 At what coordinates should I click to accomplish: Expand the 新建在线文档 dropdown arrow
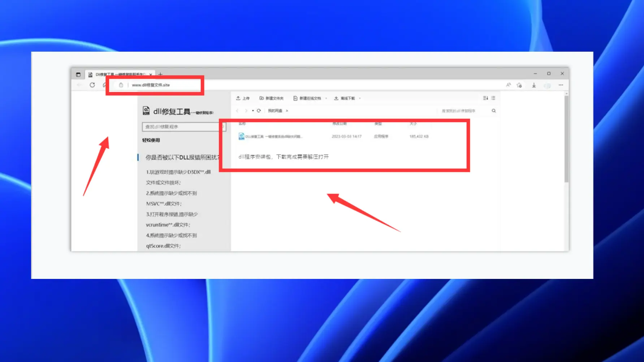(326, 98)
